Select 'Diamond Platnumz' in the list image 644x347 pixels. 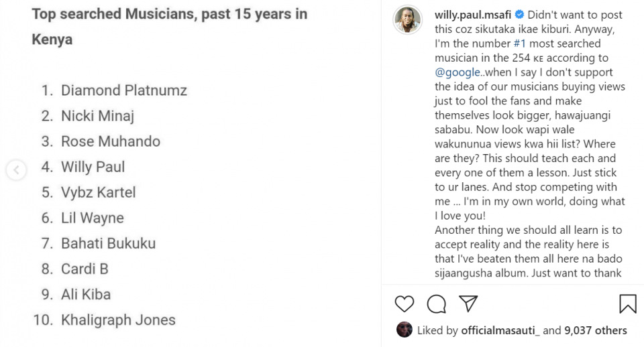coord(124,90)
